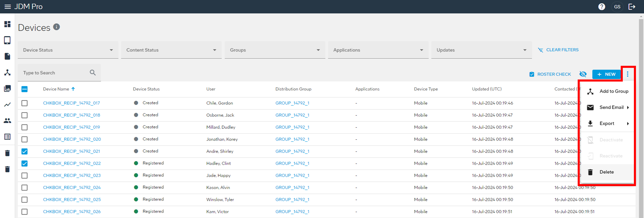Image resolution: width=644 pixels, height=218 pixels.
Task: Open analytics trend line icon in sidebar
Action: [x=7, y=105]
